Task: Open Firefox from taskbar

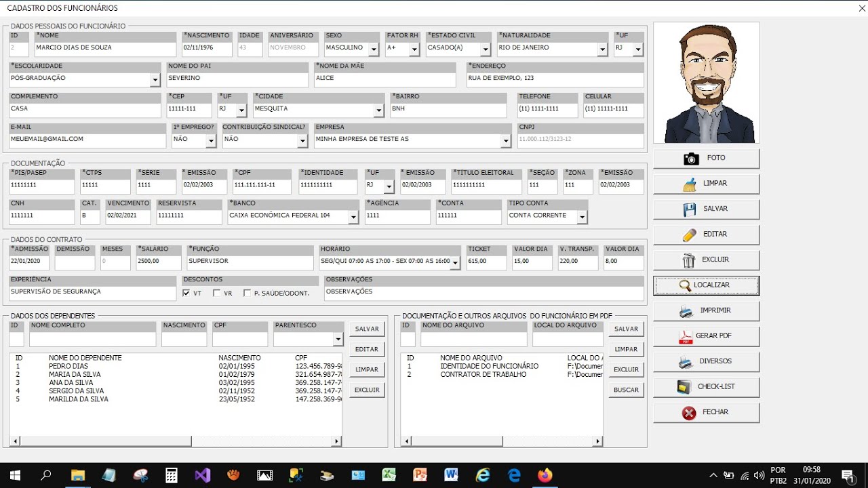Action: 545,475
